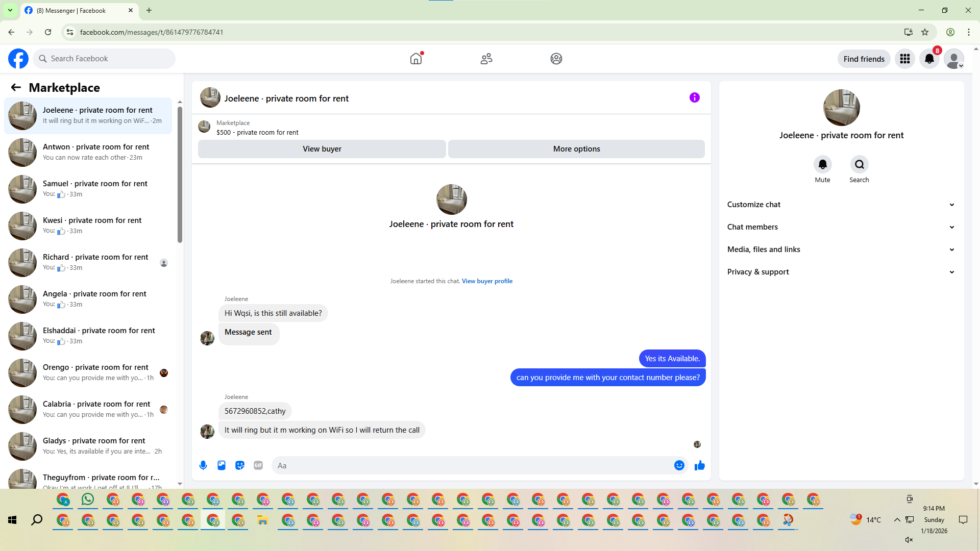The height and width of the screenshot is (551, 980).
Task: Open the sticker picker icon
Action: click(x=240, y=465)
